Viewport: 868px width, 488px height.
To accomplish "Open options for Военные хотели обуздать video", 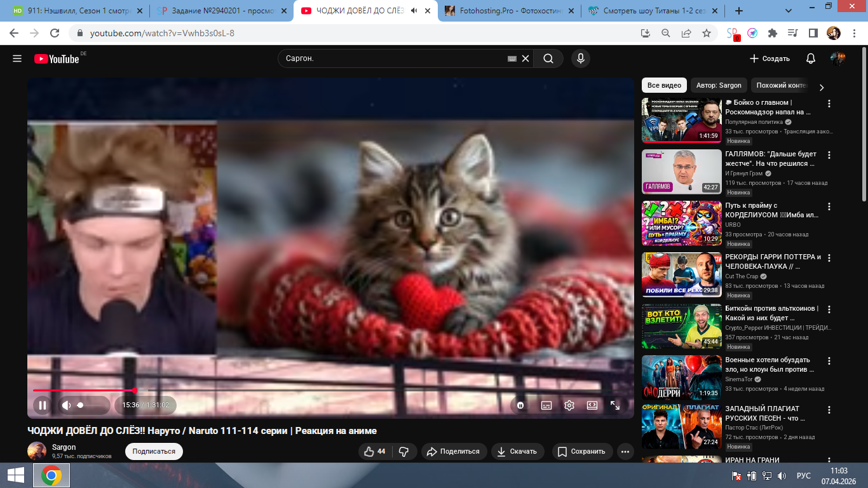I will 829,362.
